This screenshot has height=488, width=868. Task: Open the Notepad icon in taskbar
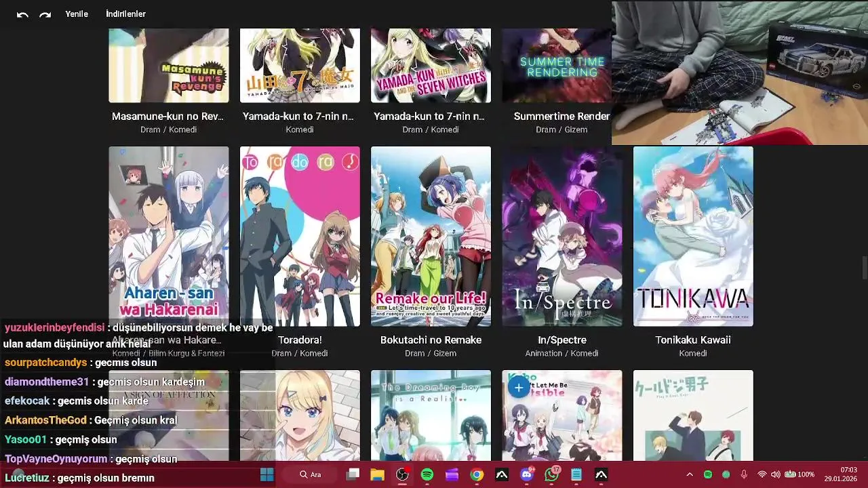click(576, 474)
